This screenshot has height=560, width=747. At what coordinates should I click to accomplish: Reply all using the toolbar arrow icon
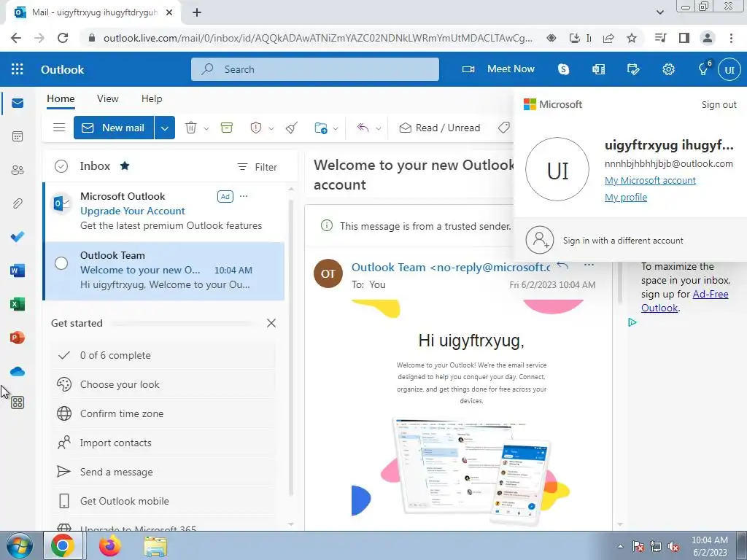pyautogui.click(x=363, y=128)
